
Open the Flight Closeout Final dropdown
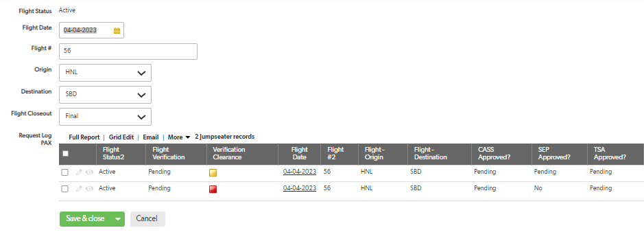click(x=105, y=117)
